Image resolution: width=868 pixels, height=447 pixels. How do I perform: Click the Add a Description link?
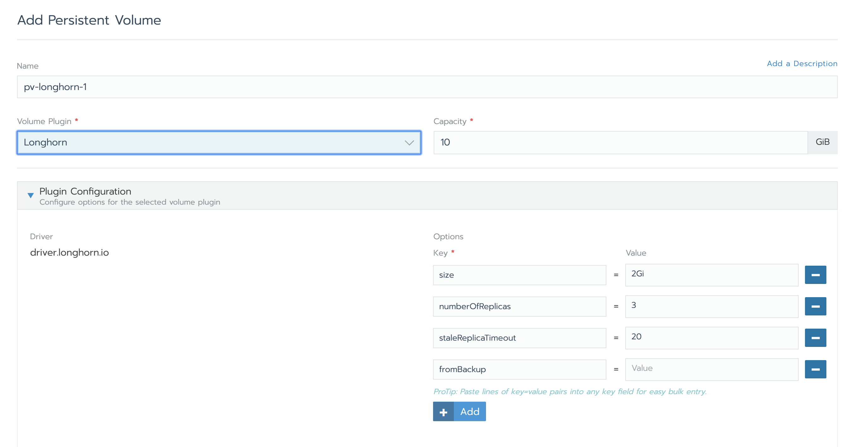click(801, 63)
